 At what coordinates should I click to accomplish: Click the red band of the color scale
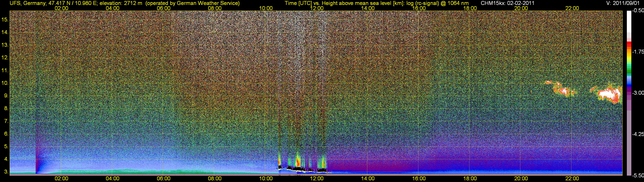point(629,44)
